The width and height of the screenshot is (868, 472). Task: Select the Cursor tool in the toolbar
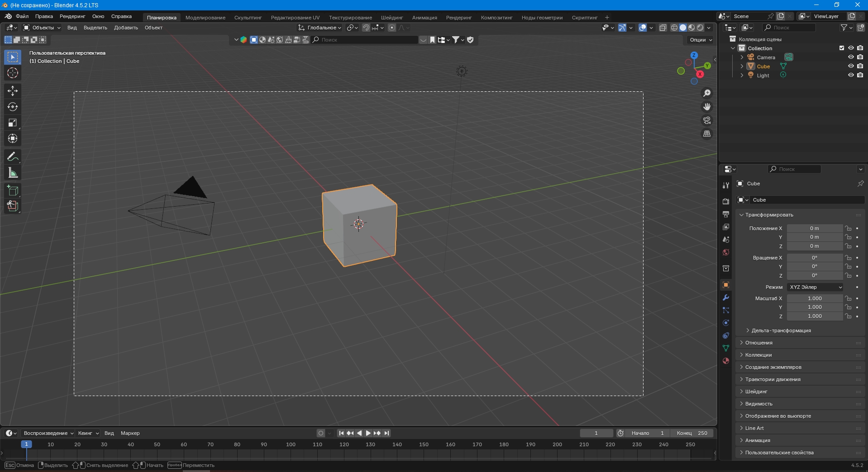point(13,73)
